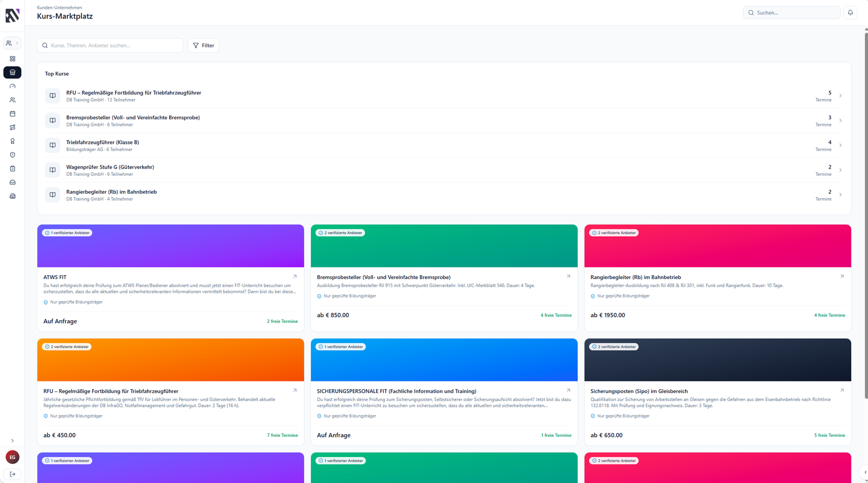This screenshot has height=483, width=868.
Task: Open the clipboard check sidebar icon
Action: 12,169
